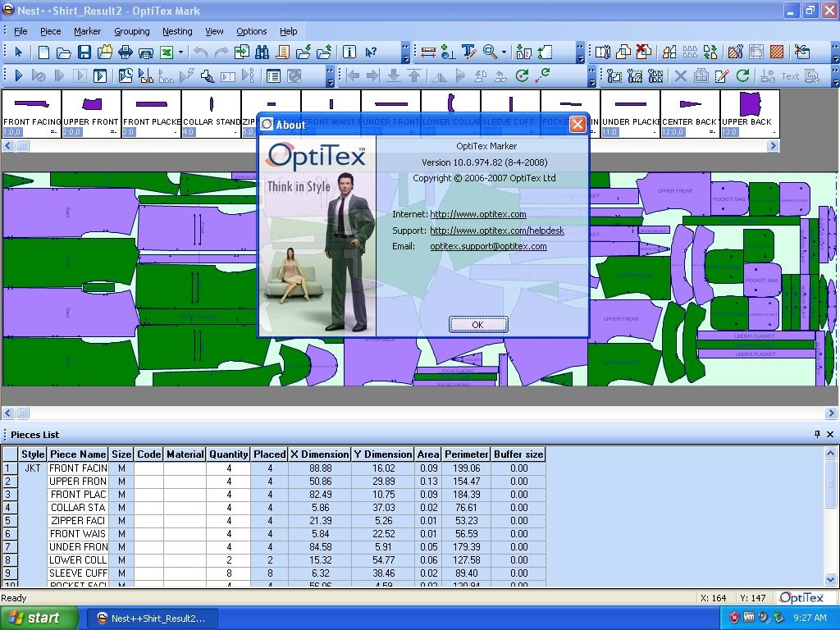This screenshot has width=840, height=630.
Task: Open the Marker menu
Action: pos(87,31)
